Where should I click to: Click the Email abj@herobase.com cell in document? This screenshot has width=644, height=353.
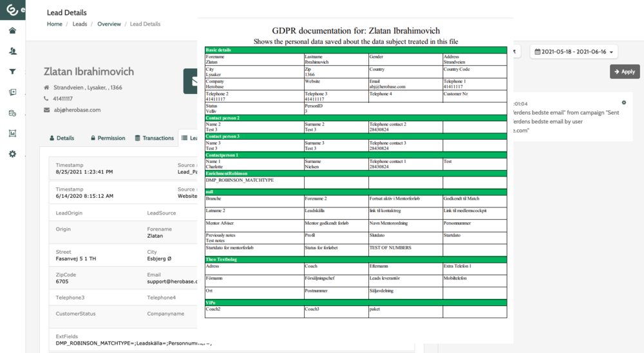point(405,84)
